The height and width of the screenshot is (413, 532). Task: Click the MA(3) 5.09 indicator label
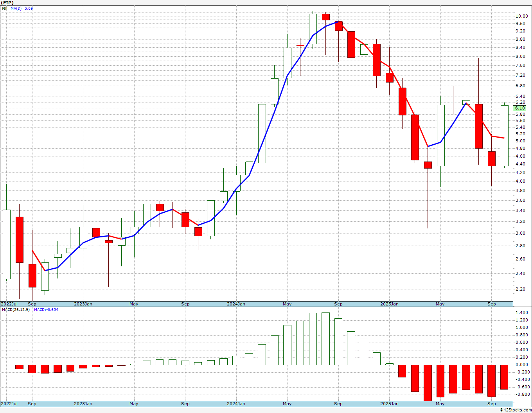(22, 8)
